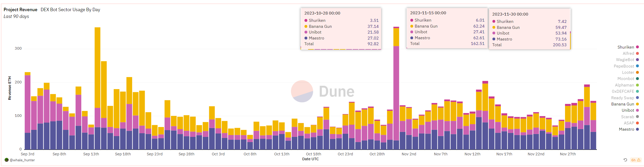The width and height of the screenshot is (644, 167).
Task: Click the whale_hunter avatar icon
Action: (6, 160)
